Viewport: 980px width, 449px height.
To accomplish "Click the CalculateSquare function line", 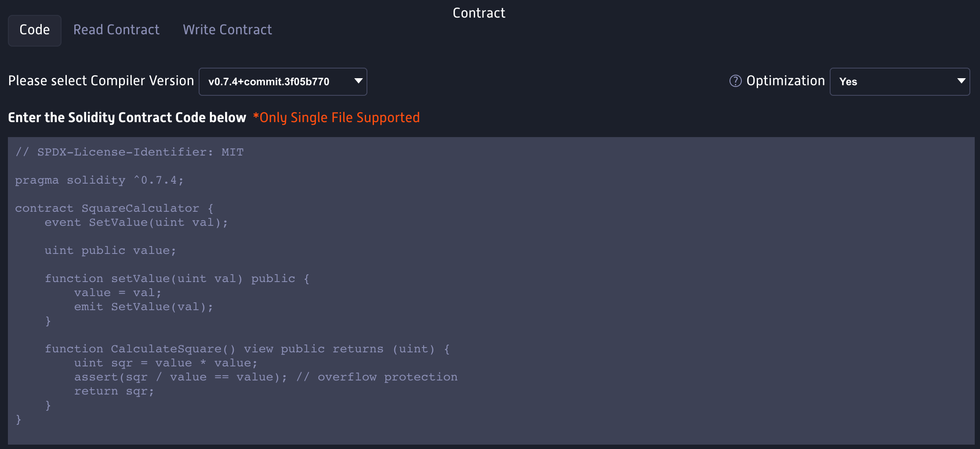I will (x=246, y=348).
